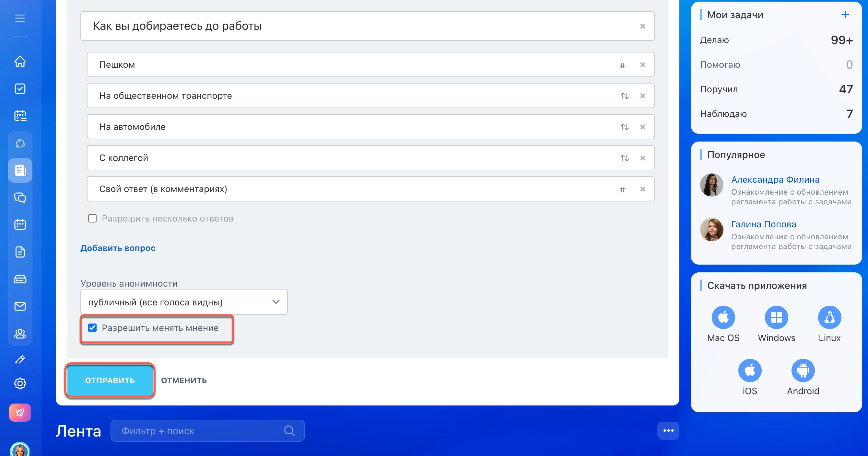This screenshot has width=868, height=456.
Task: Click the ОТПРАВИТЬ button
Action: tap(110, 381)
